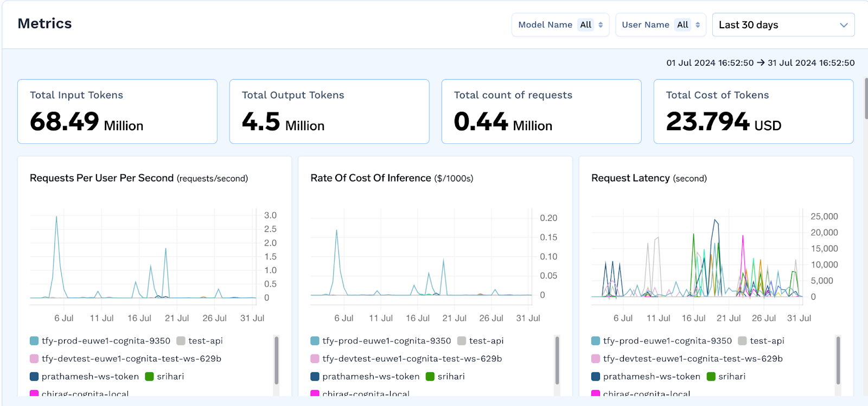The width and height of the screenshot is (868, 406).
Task: Click the Model Name up-down arrows icon
Action: click(x=601, y=25)
